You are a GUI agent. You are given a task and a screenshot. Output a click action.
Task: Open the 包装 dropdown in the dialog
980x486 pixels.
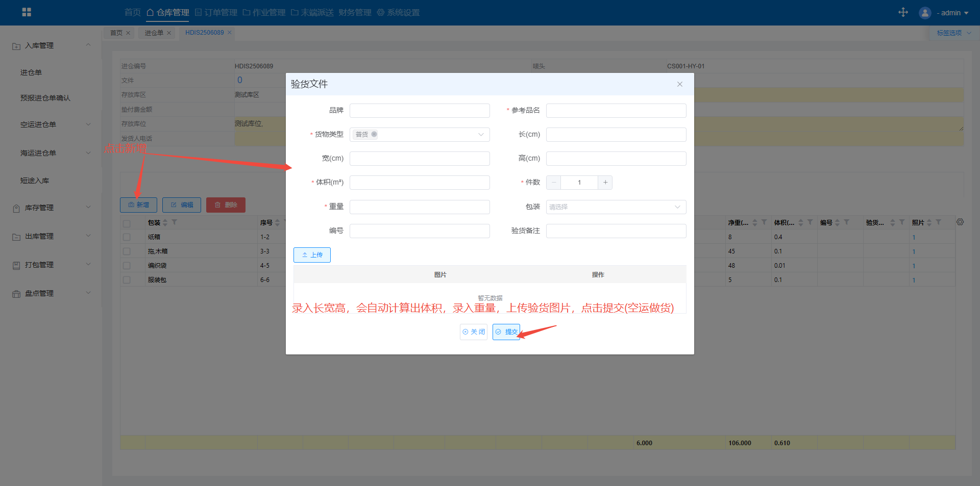616,207
